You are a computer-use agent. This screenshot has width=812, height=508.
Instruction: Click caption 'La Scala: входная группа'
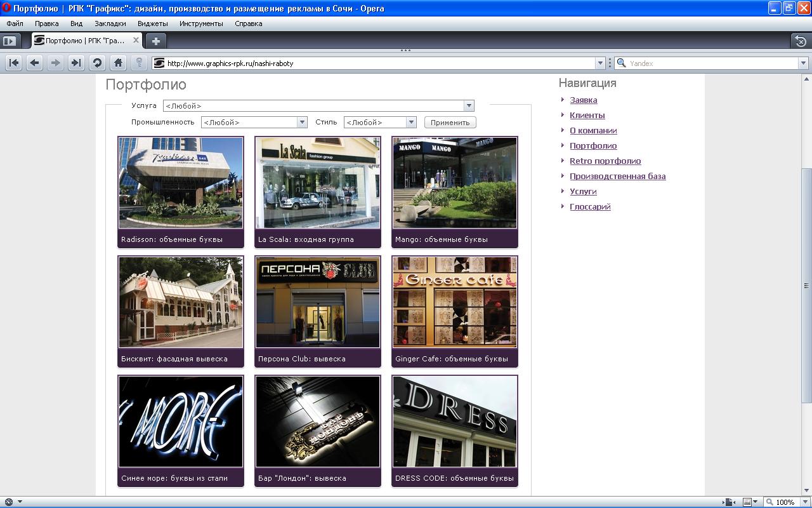(306, 239)
